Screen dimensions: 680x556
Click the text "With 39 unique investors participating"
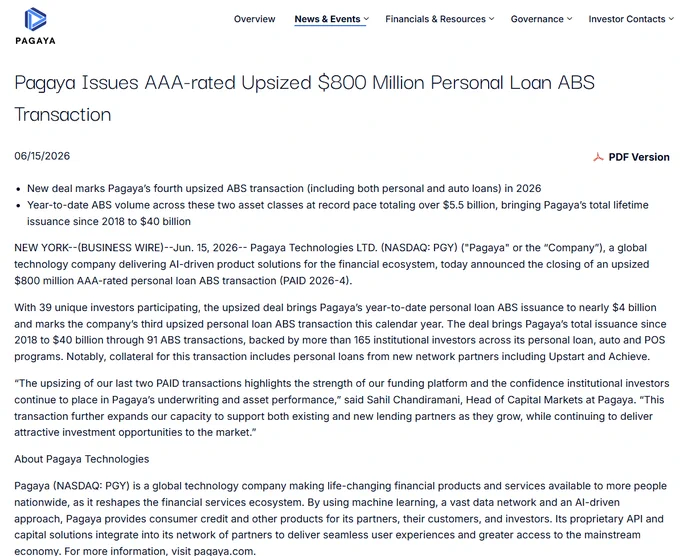(107, 307)
